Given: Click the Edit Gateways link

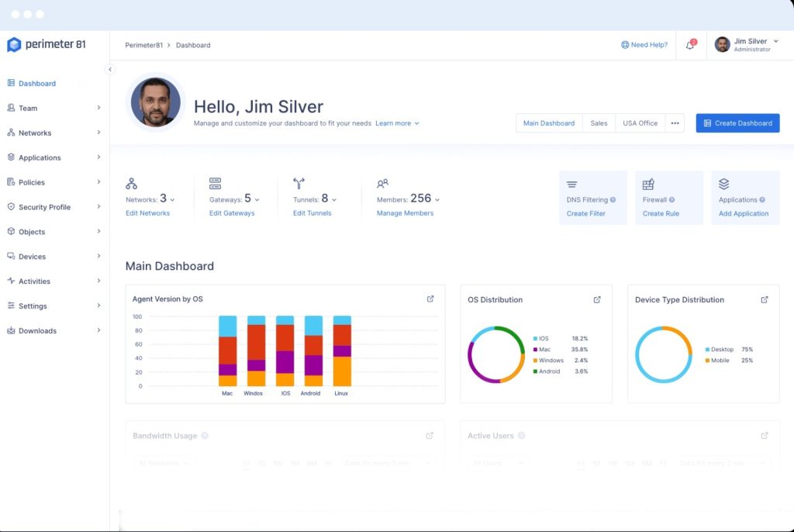Looking at the screenshot, I should [x=232, y=213].
